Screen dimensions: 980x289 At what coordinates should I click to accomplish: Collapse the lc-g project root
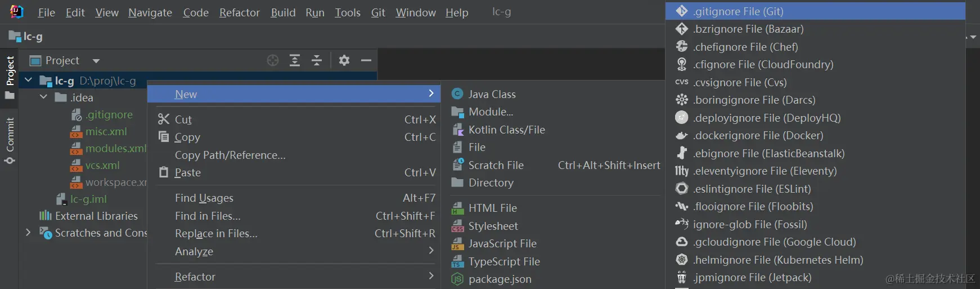point(28,81)
